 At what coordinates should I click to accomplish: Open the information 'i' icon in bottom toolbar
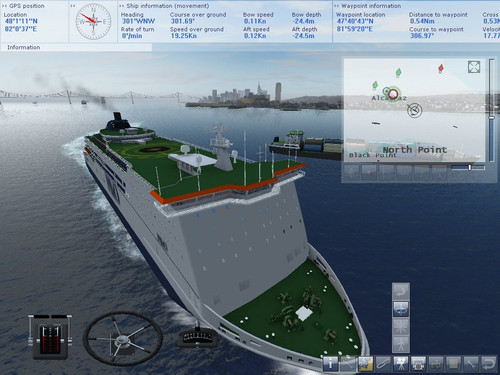click(330, 364)
